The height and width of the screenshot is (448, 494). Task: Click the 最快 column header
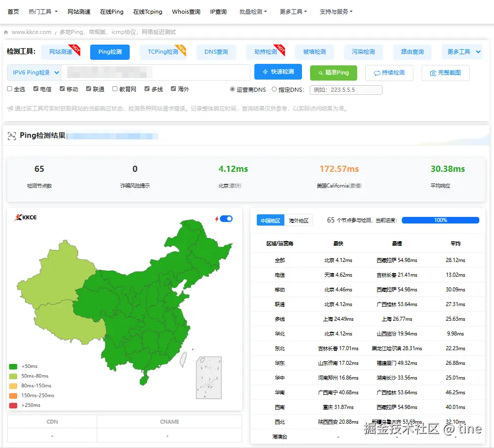tap(338, 244)
